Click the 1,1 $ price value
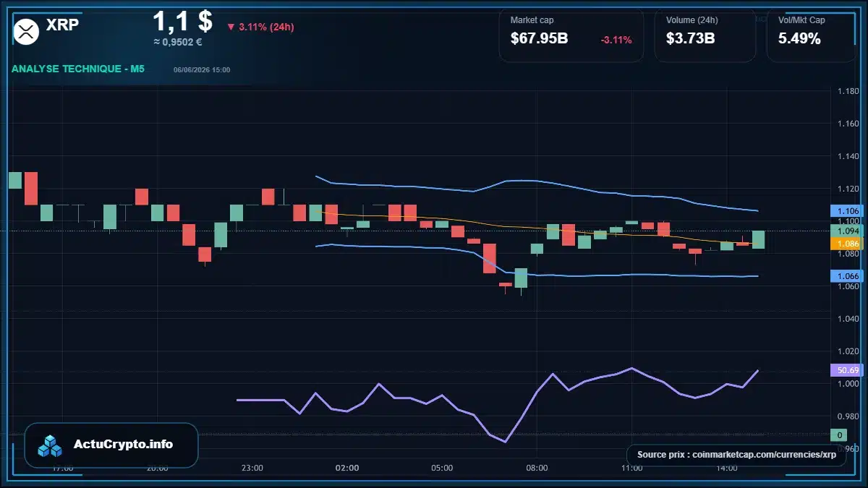 pos(182,22)
